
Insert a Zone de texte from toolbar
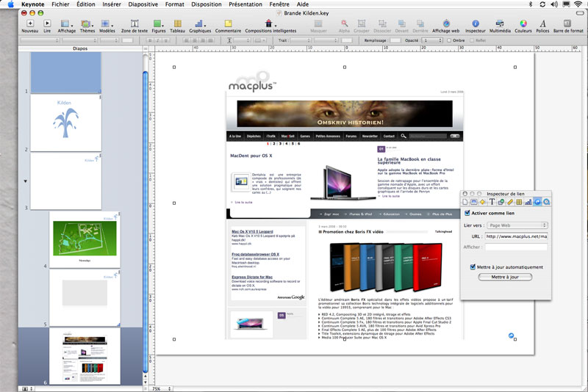click(x=135, y=23)
